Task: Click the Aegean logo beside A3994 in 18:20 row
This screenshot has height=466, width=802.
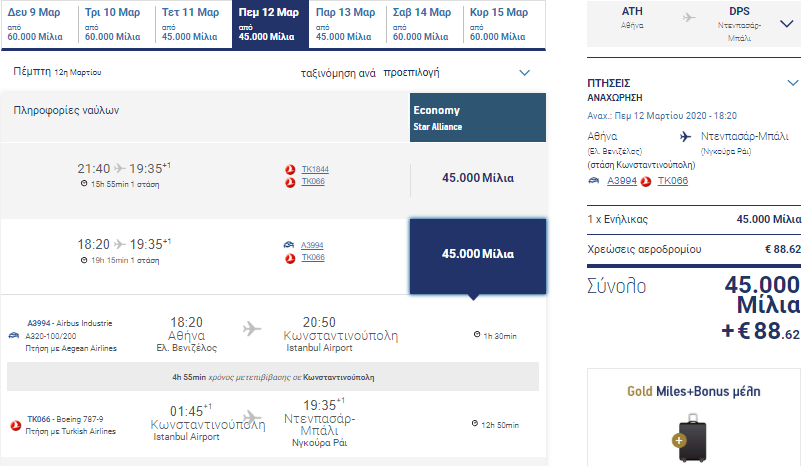Action: tap(290, 244)
